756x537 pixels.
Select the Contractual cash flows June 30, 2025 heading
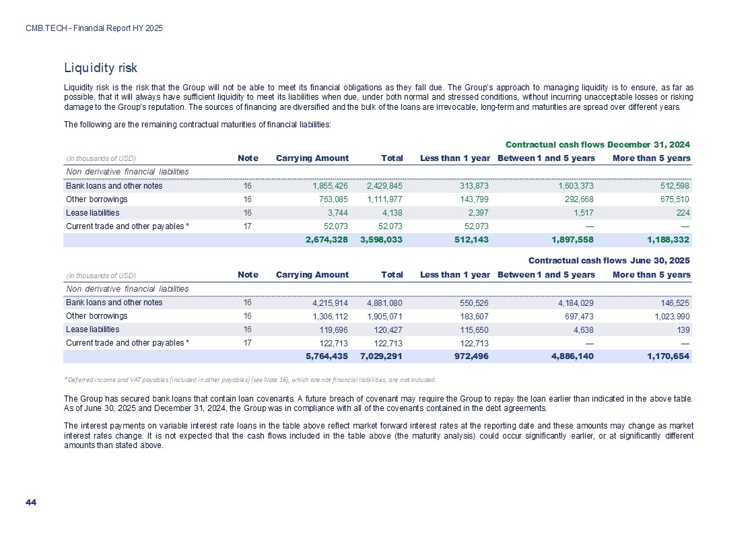609,260
